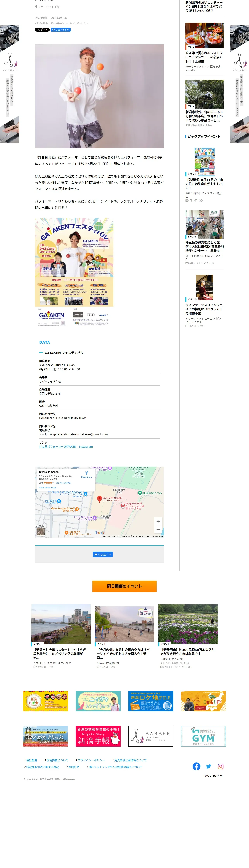Image resolution: width=249 pixels, height=868 pixels.
Task: Open 特定商取引法に関する表記 footer link
Action: (x=42, y=767)
